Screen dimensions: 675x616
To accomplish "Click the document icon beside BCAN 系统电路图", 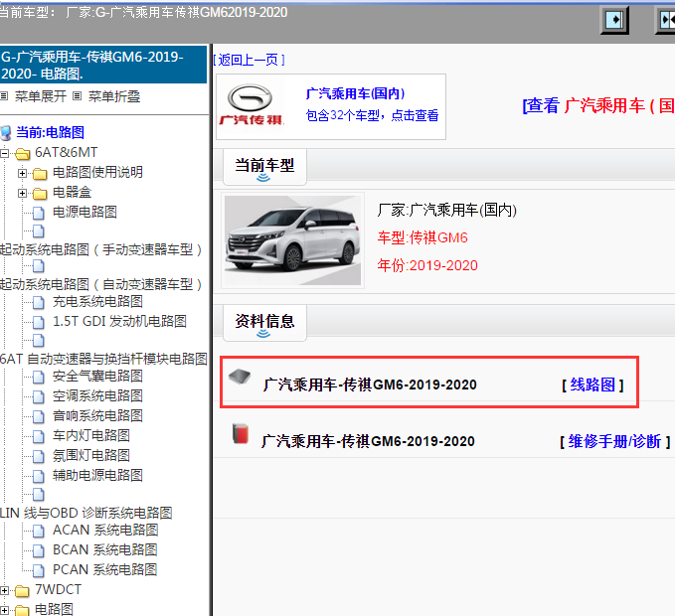I will pyautogui.click(x=39, y=551).
